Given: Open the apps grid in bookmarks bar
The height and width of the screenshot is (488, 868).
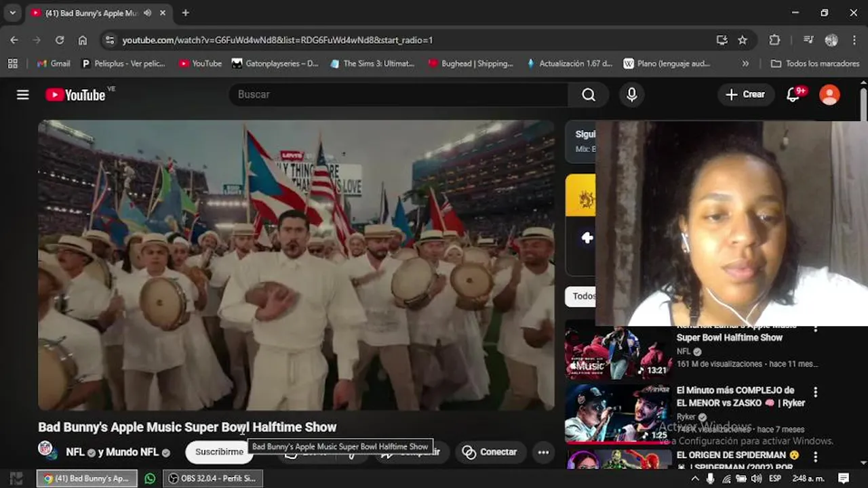Looking at the screenshot, I should (12, 64).
